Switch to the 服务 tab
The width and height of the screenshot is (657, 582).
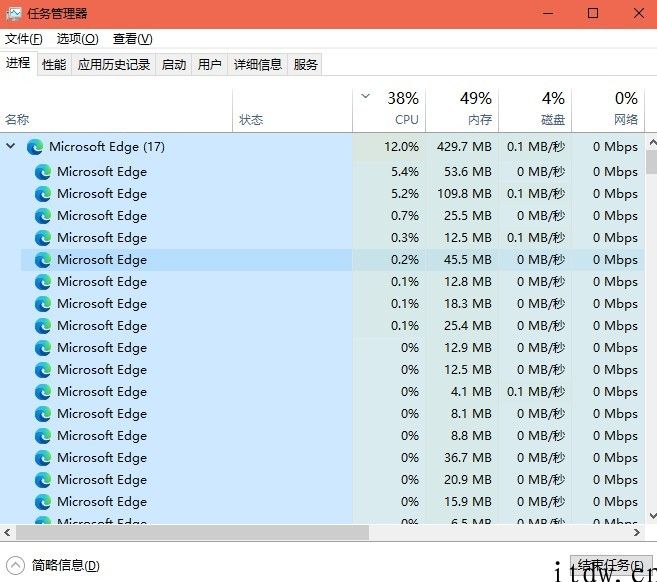tap(305, 65)
